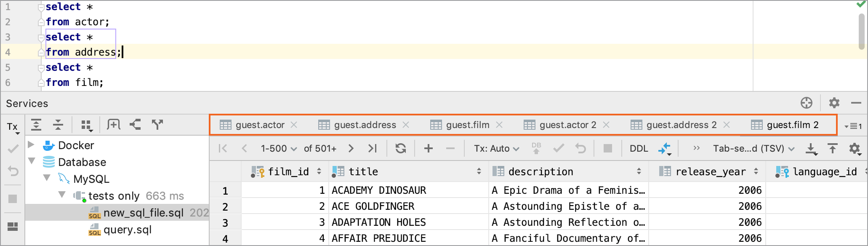Click the Submit to DB icon
The height and width of the screenshot is (246, 868).
pos(536,148)
